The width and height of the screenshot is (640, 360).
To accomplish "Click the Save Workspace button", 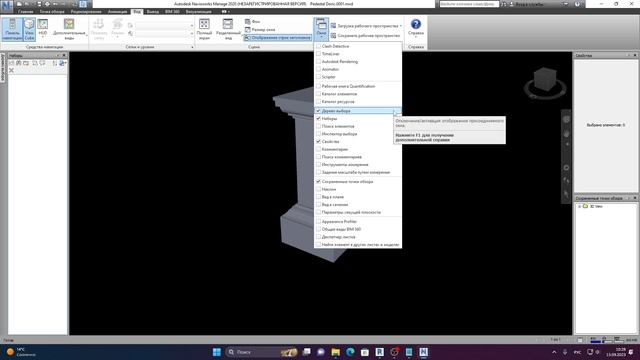I will pos(365,36).
